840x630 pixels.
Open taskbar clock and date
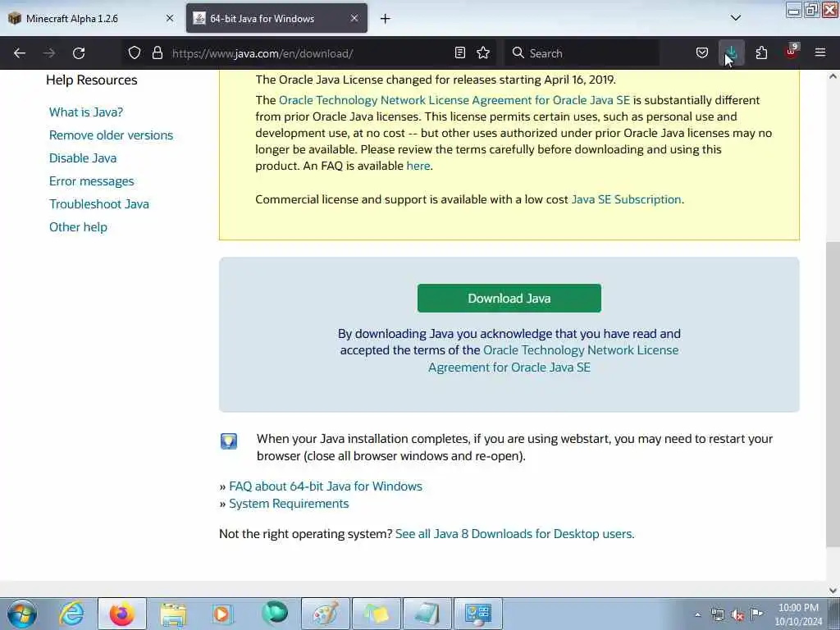click(x=798, y=614)
